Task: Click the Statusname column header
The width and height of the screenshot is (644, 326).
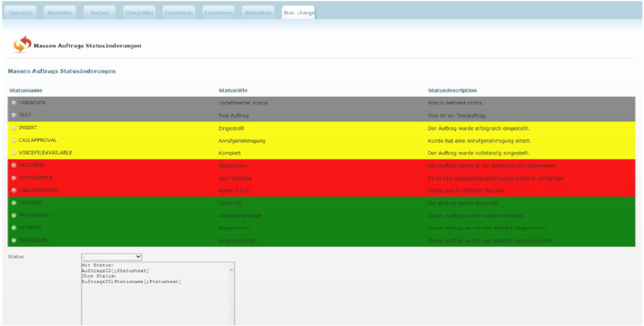Action: click(x=26, y=90)
